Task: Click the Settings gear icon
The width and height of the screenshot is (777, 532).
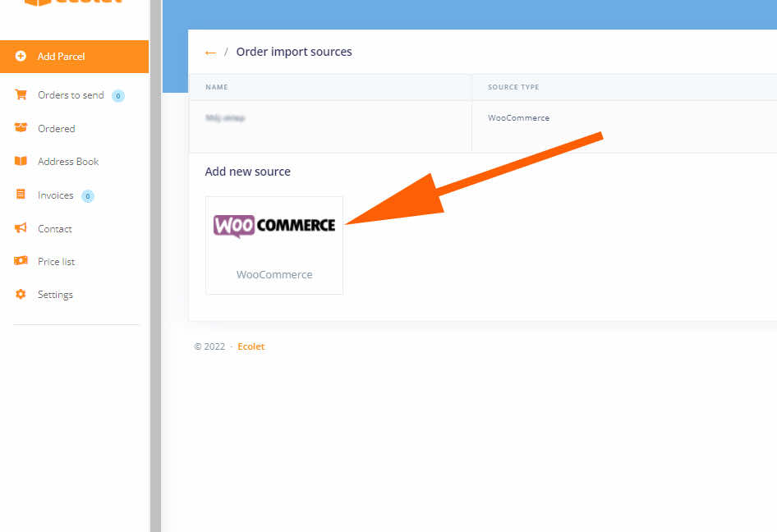Action: click(21, 294)
